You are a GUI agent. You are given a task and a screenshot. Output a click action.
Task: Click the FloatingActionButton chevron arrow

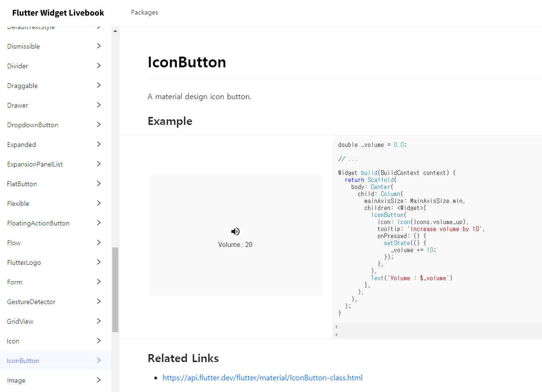tap(99, 223)
